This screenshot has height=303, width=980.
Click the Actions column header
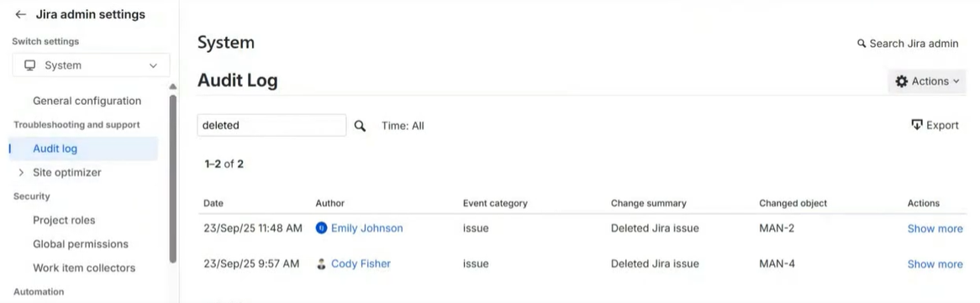[x=923, y=203]
